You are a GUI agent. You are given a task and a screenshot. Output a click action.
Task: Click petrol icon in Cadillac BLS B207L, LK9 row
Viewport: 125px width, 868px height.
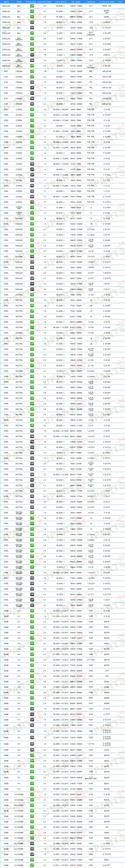(x=32, y=6)
